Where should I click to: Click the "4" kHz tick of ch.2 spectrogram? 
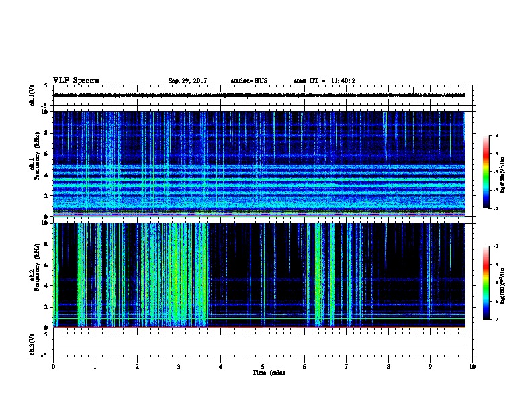[46, 286]
